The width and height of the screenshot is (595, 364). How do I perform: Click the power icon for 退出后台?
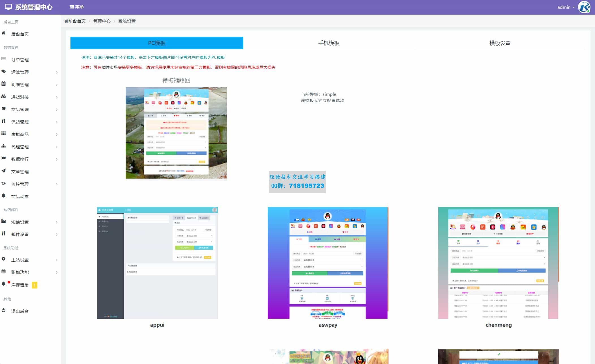click(4, 311)
